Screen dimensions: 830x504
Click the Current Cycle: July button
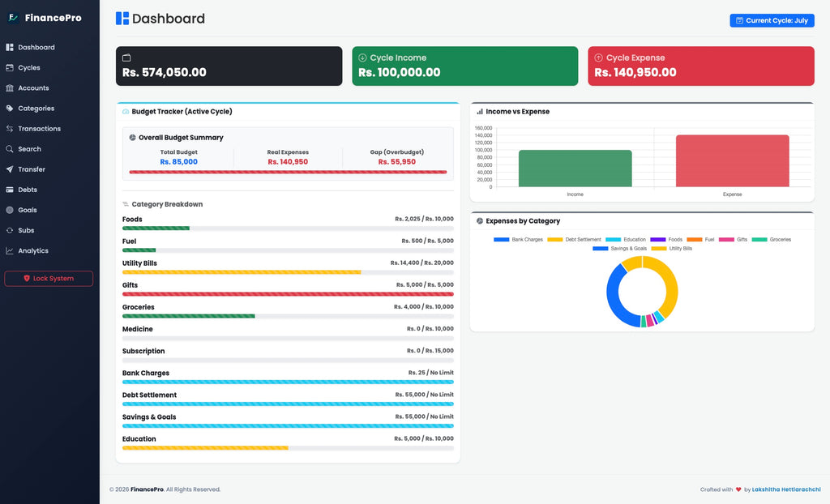tap(772, 20)
